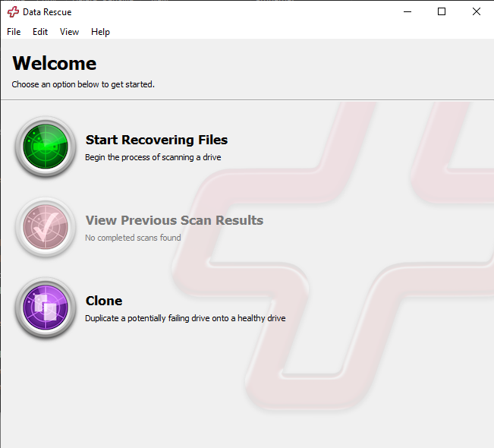Click 'Choose an option below to get started.'
Image resolution: width=494 pixels, height=448 pixels.
coord(83,84)
